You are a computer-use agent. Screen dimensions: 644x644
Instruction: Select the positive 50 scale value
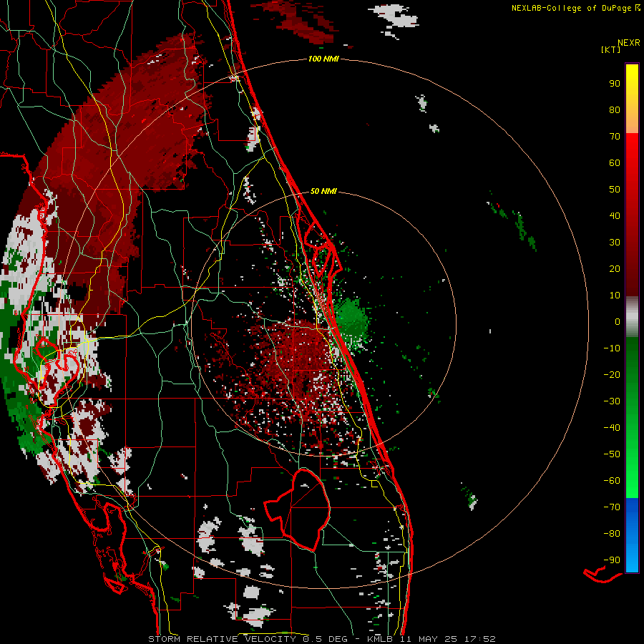click(x=615, y=190)
